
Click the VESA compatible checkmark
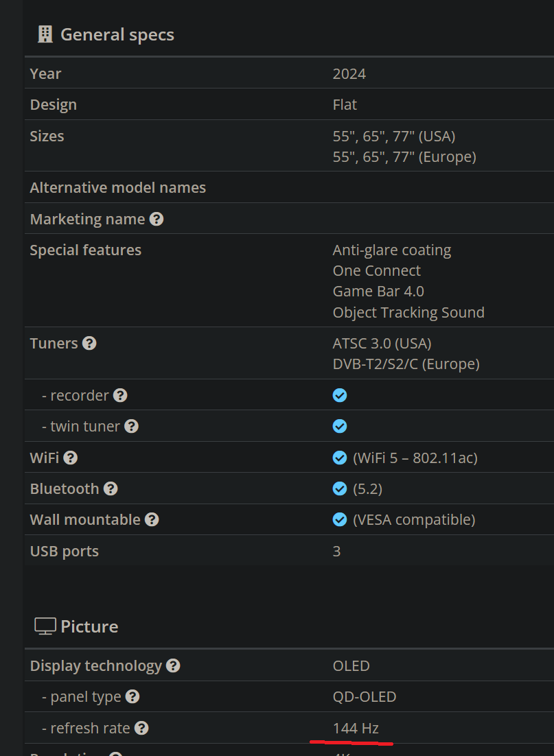pos(340,519)
